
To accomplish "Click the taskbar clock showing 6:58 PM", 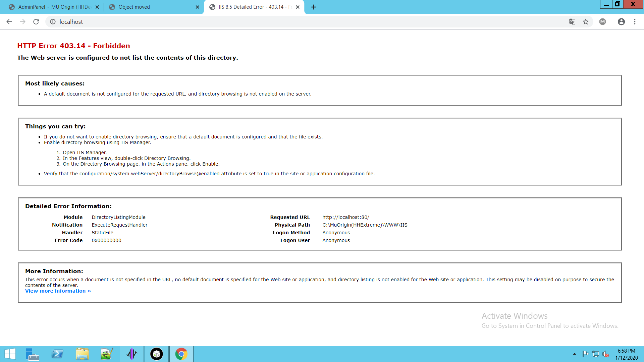I will pyautogui.click(x=626, y=354).
